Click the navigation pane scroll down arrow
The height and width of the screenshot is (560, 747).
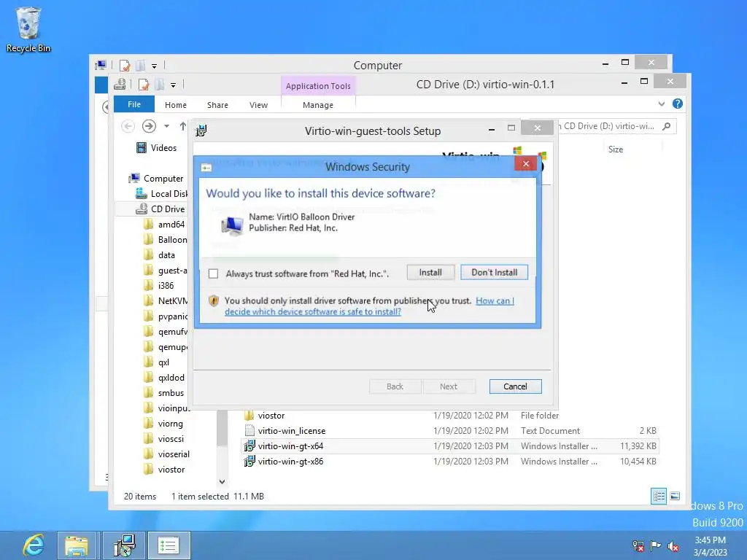click(x=222, y=482)
